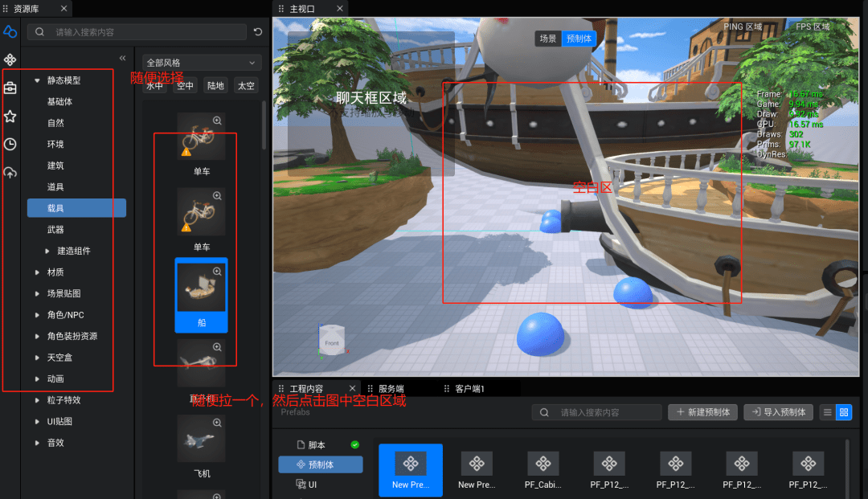Switch to grid view in the prefabs panel

click(844, 412)
